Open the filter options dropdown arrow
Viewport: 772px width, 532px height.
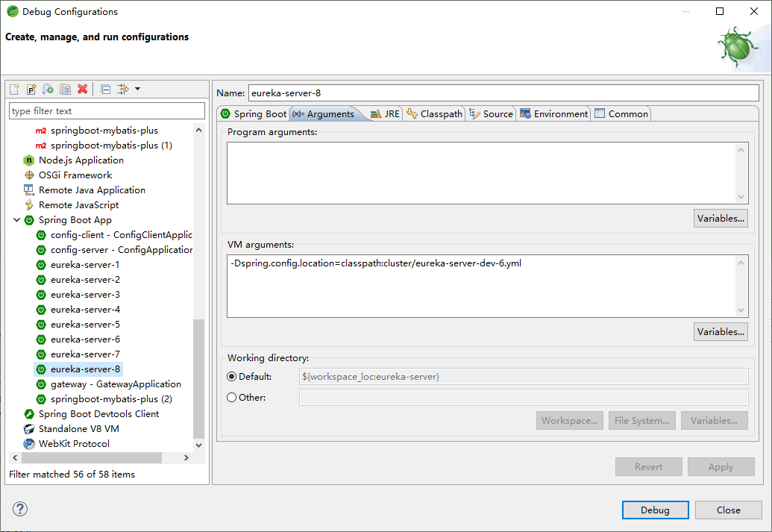coord(138,89)
